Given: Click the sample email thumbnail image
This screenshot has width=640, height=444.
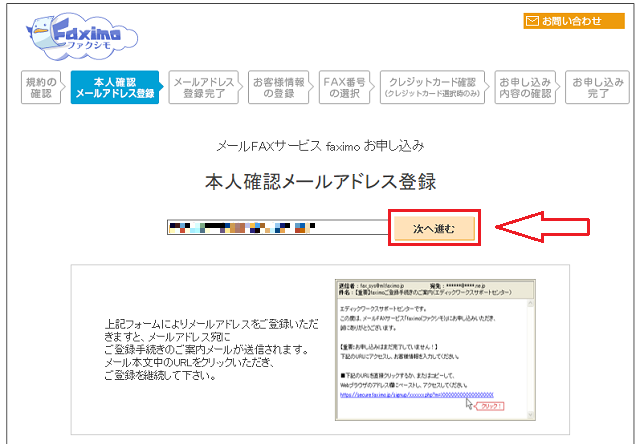Looking at the screenshot, I should click(x=435, y=350).
